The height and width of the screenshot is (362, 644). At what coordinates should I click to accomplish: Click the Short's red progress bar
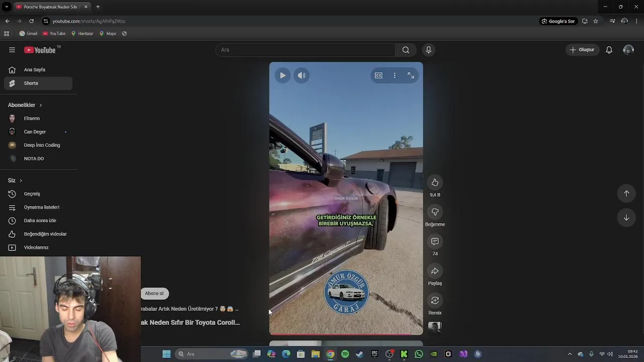point(346,334)
